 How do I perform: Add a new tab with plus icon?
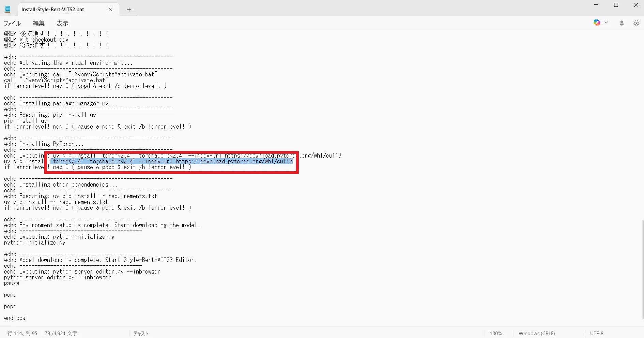click(x=129, y=10)
